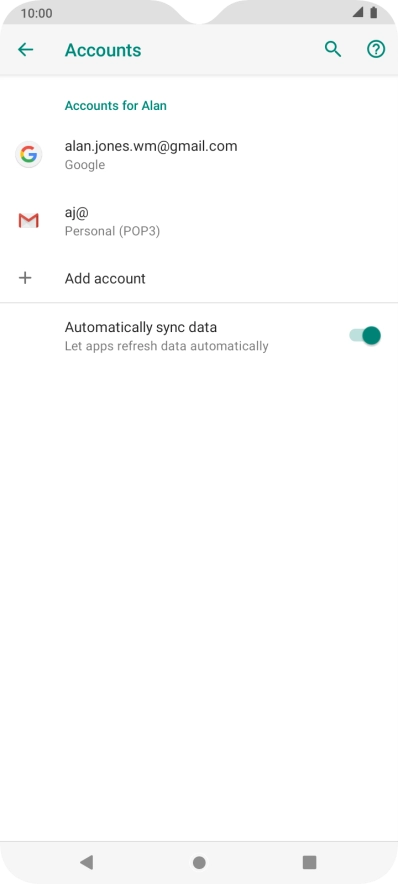This screenshot has height=884, width=398.
Task: Click the Gmail envelope icon
Action: pyautogui.click(x=28, y=221)
